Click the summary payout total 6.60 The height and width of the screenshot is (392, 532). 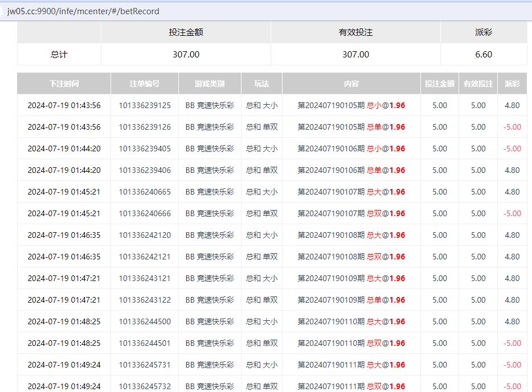click(483, 55)
